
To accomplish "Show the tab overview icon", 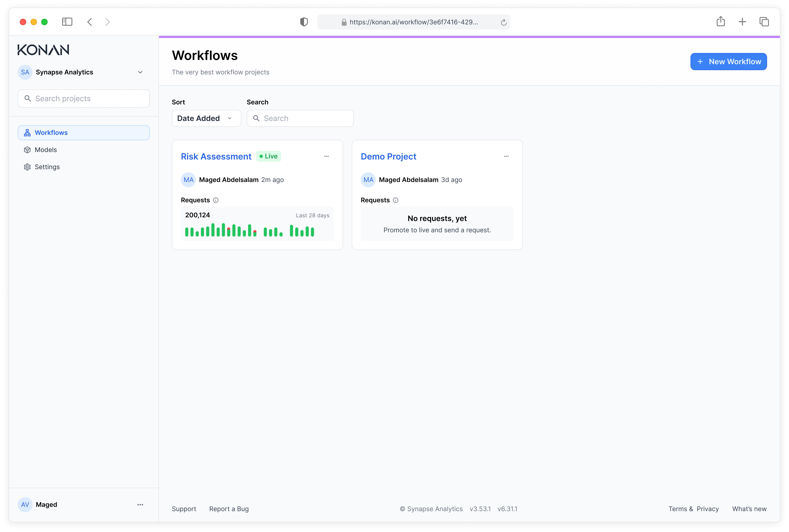I will click(764, 22).
